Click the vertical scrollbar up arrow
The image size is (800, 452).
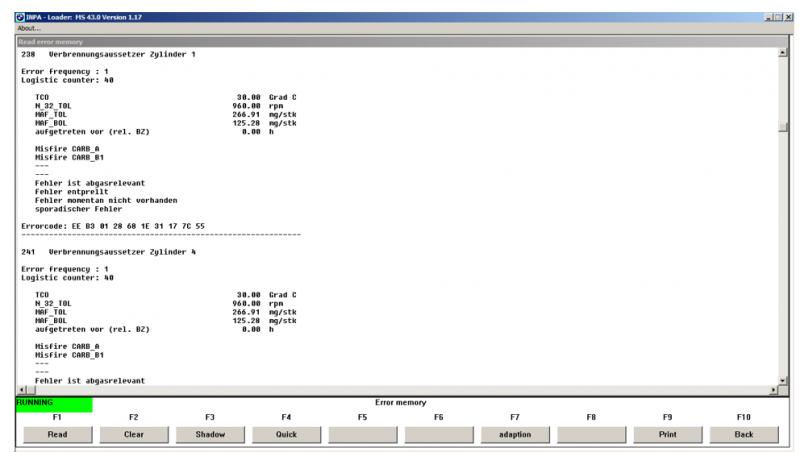pos(783,53)
